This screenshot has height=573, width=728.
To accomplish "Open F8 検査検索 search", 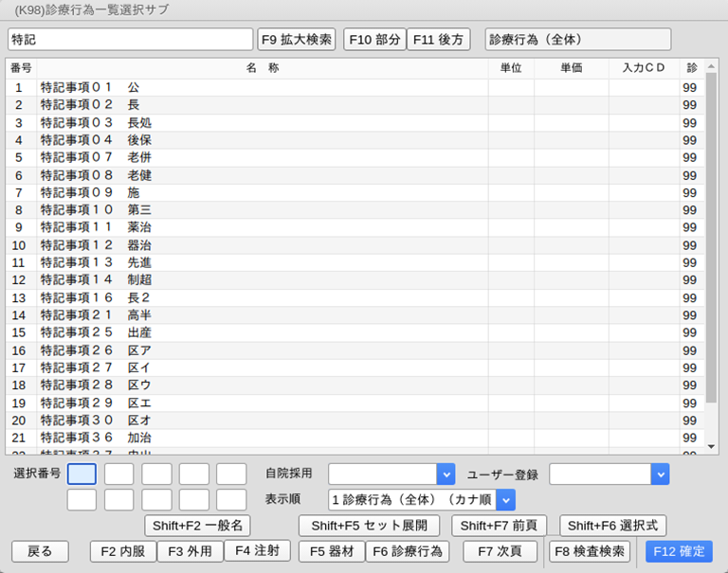I will [590, 551].
